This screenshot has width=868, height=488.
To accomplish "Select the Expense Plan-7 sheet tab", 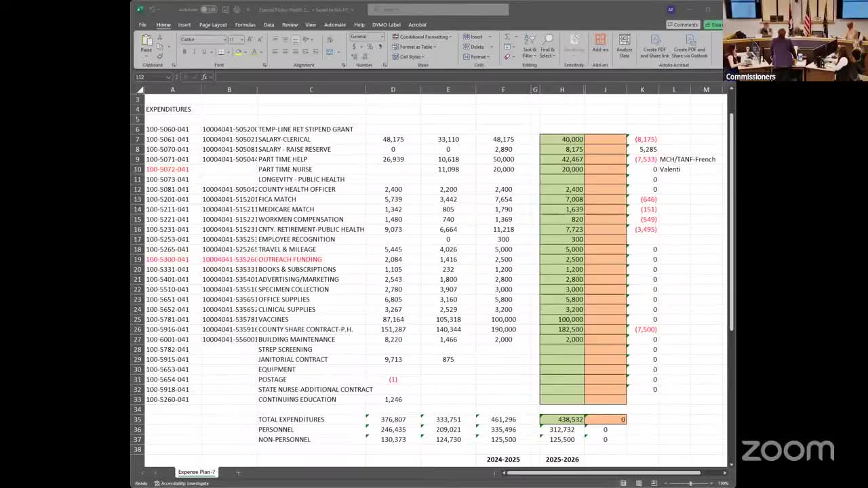I will click(x=197, y=472).
